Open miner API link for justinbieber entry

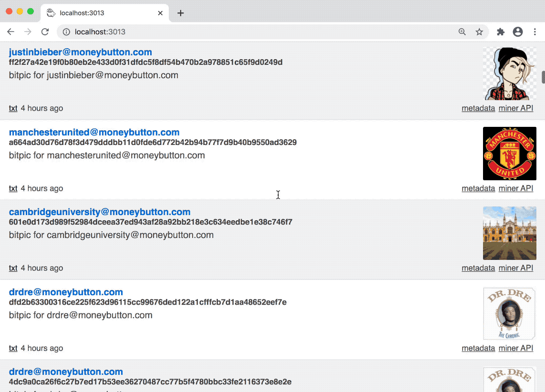(x=516, y=108)
